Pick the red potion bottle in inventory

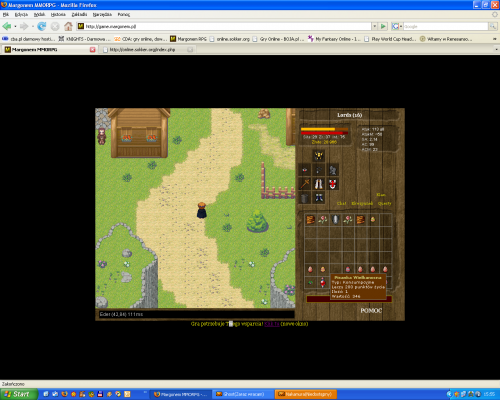[323, 283]
